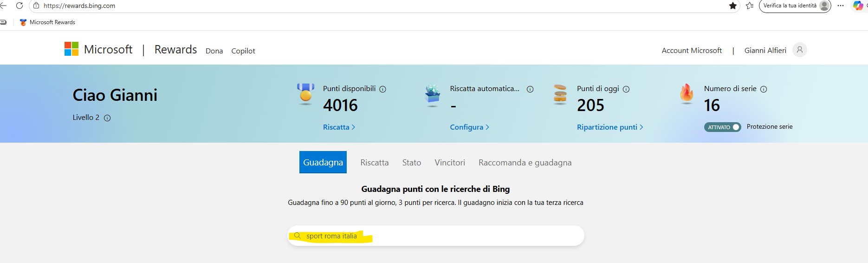
Task: Switch to the Riscatta tab
Action: (375, 163)
